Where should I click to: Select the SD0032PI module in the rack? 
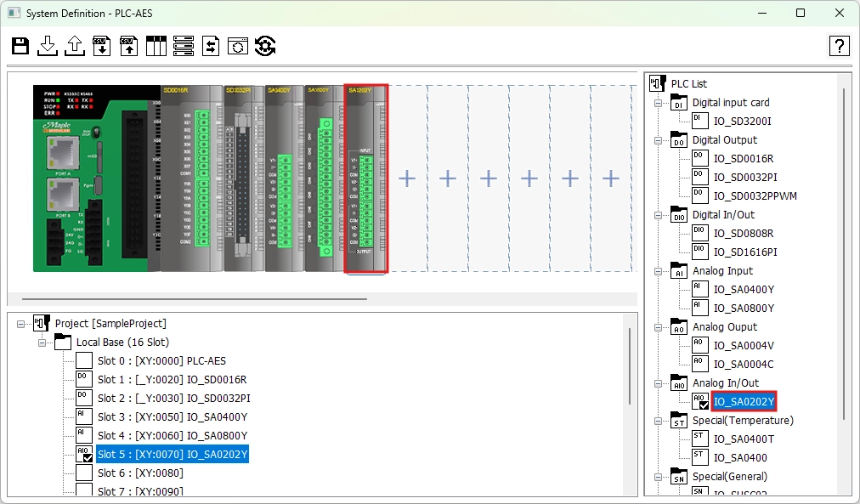coord(244,178)
